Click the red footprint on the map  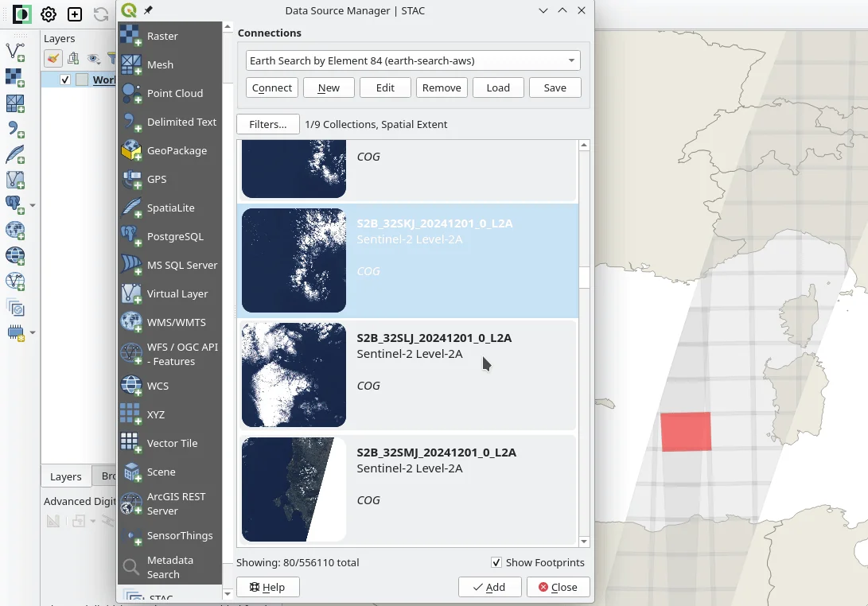(685, 432)
